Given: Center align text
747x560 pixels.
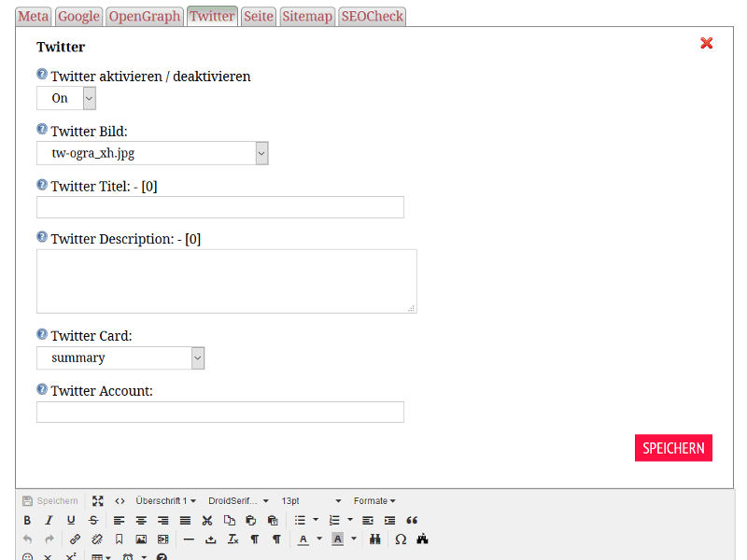Looking at the screenshot, I should click(x=141, y=521).
